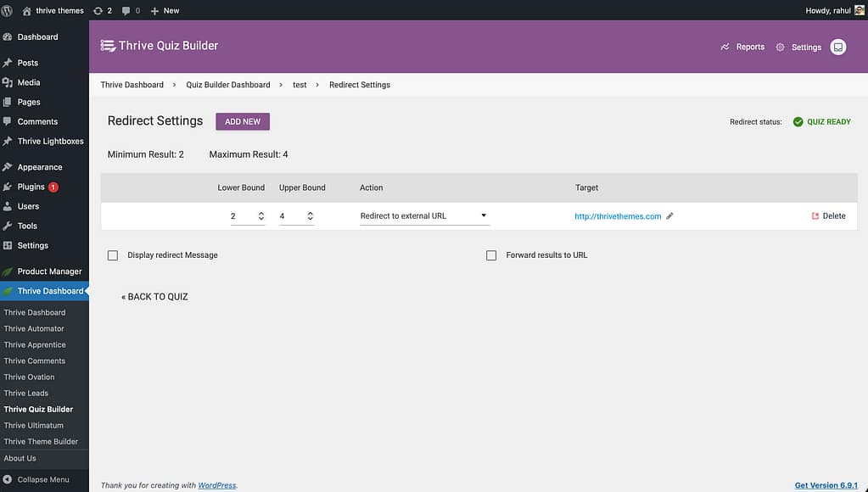The width and height of the screenshot is (868, 492).
Task: Open Plugins in the sidebar menu
Action: [x=31, y=187]
